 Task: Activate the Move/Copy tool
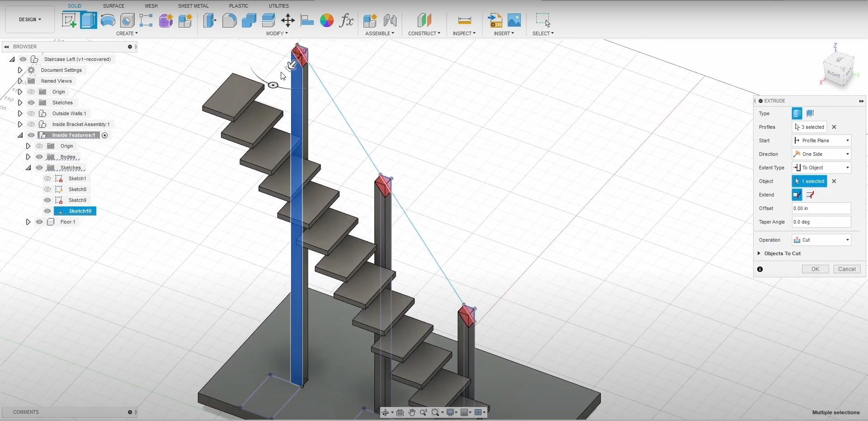coord(288,20)
